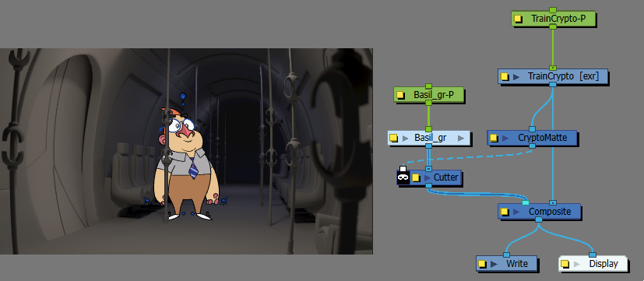Image resolution: width=644 pixels, height=281 pixels.
Task: Click the CryptoMatte output port
Action: click(532, 146)
